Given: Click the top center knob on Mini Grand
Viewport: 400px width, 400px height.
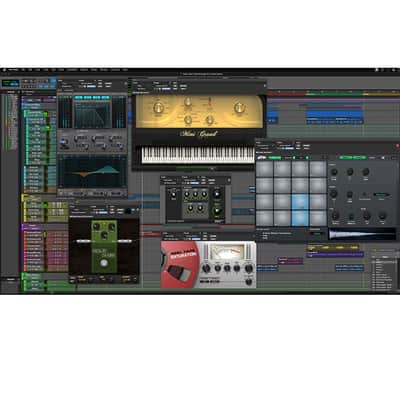Looking at the screenshot, I should pos(188,102).
